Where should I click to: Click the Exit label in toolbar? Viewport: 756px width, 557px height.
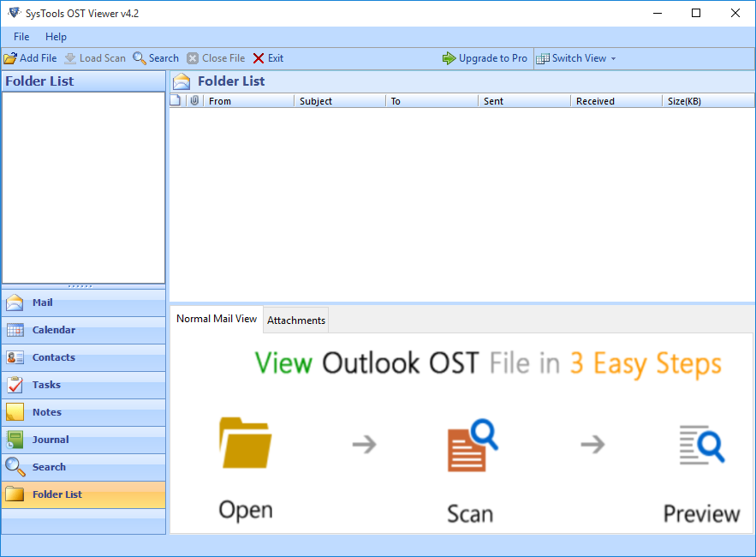pyautogui.click(x=276, y=58)
